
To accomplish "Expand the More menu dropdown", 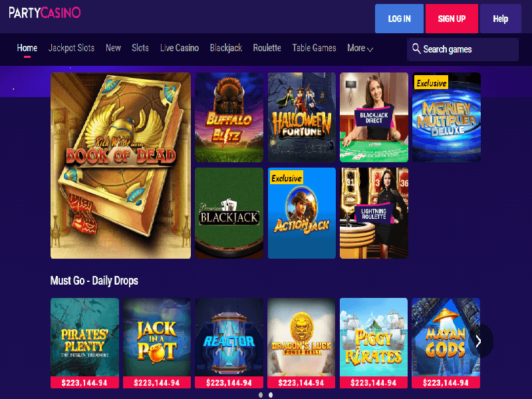I will [x=360, y=48].
